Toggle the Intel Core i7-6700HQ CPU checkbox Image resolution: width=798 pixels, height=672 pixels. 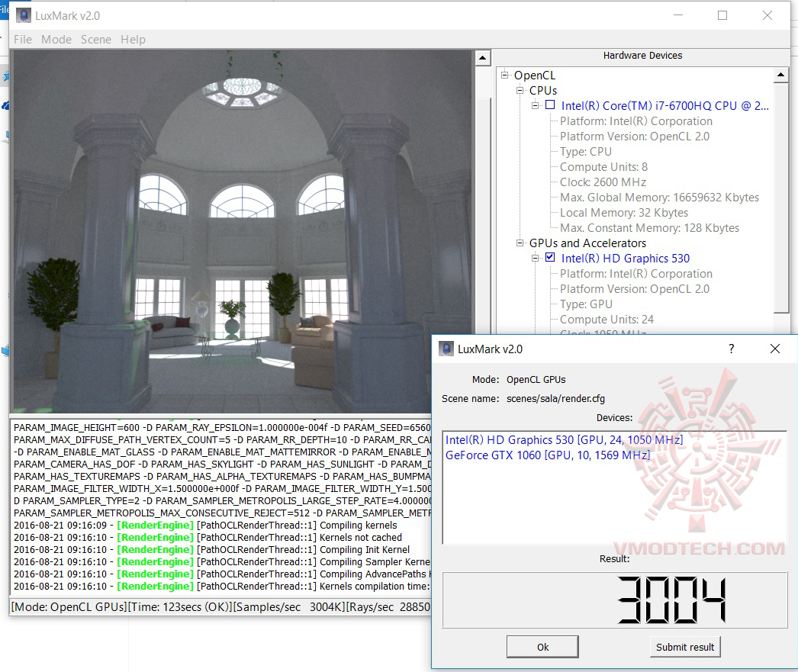pos(550,104)
